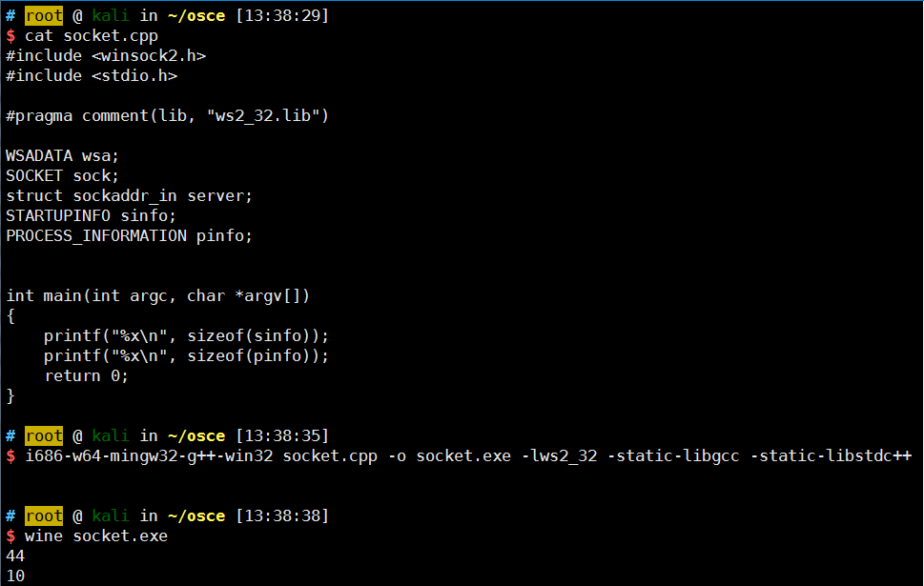Viewport: 924px width, 586px height.
Task: Click the output value "10"
Action: 15,576
